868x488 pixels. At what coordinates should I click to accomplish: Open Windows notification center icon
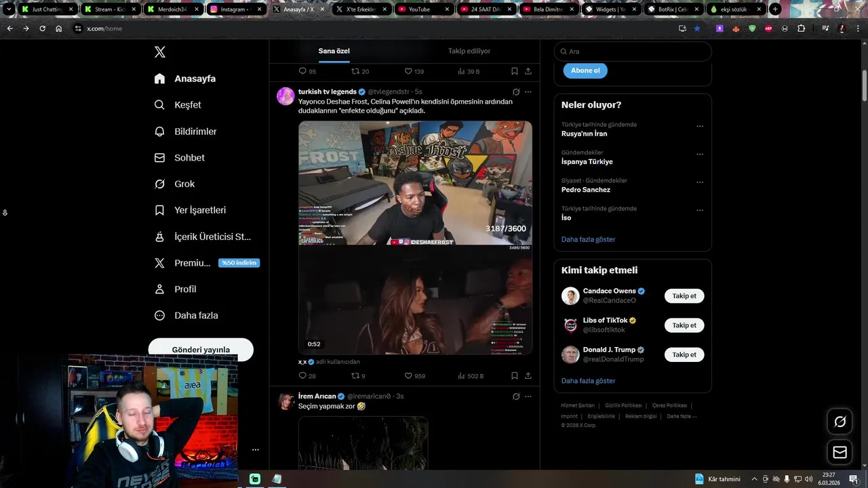853,479
